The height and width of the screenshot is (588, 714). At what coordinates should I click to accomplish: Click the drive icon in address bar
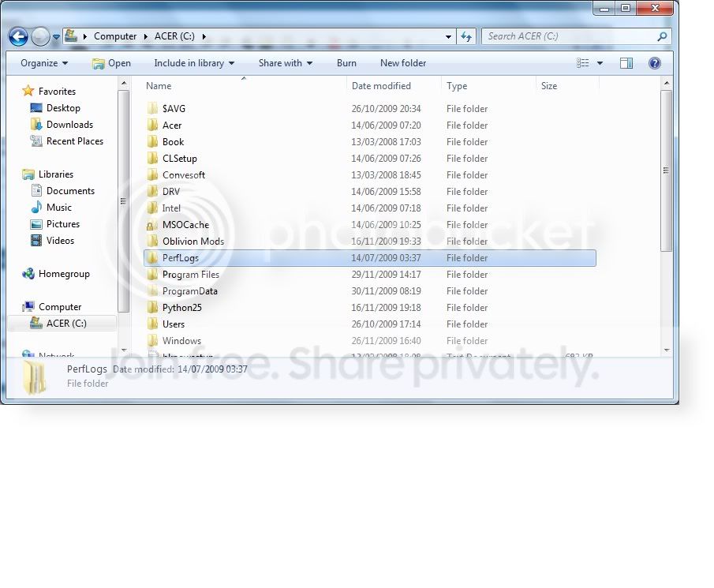click(x=70, y=36)
